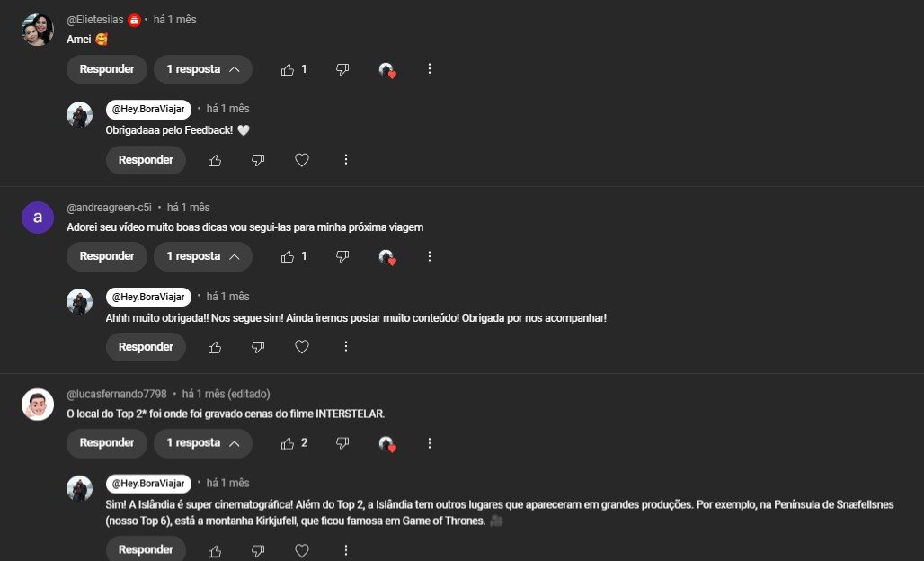Open the options menu on @Elietesilas's comment
The width and height of the screenshot is (924, 561).
tap(430, 69)
